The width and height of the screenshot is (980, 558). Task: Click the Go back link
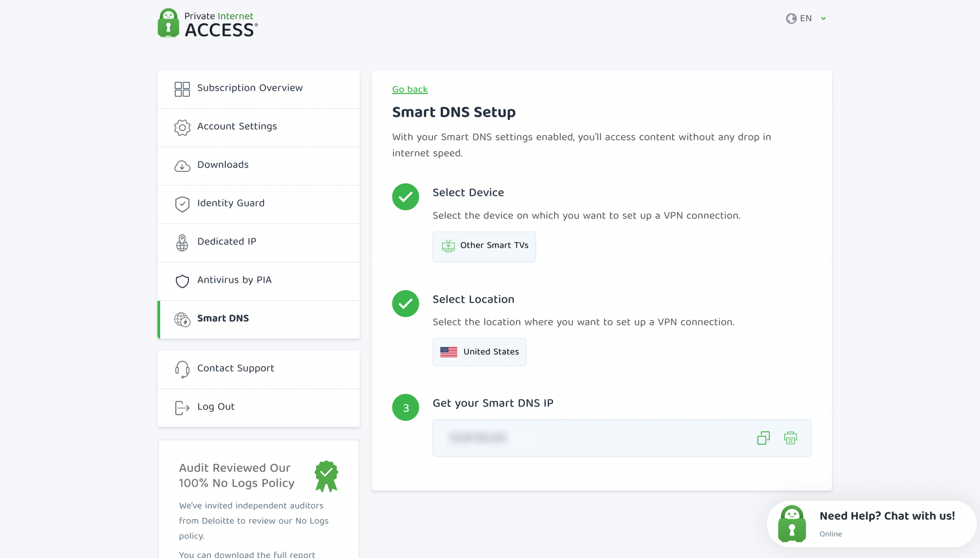(410, 89)
